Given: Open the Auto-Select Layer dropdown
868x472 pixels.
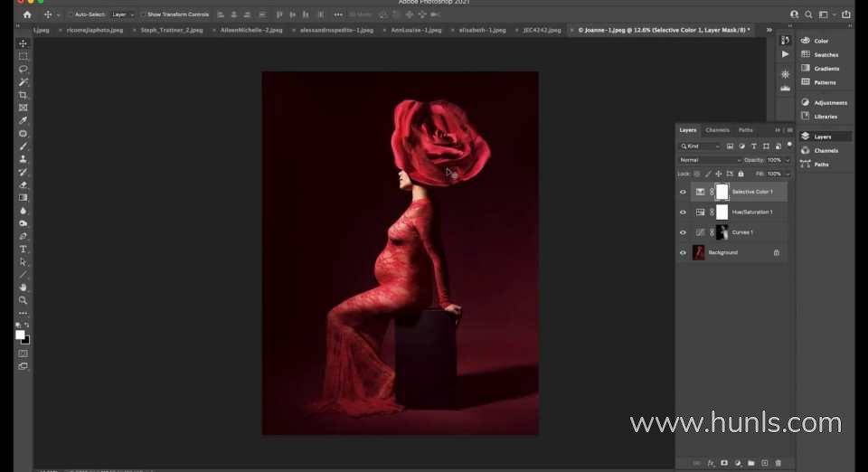Looking at the screenshot, I should [123, 14].
